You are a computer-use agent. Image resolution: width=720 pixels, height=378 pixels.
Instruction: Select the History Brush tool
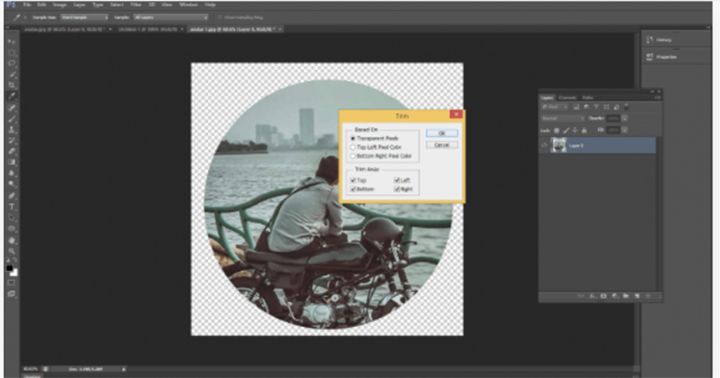(x=11, y=141)
